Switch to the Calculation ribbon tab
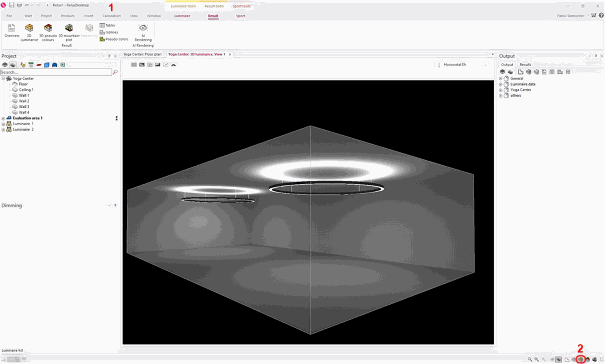 [112, 16]
